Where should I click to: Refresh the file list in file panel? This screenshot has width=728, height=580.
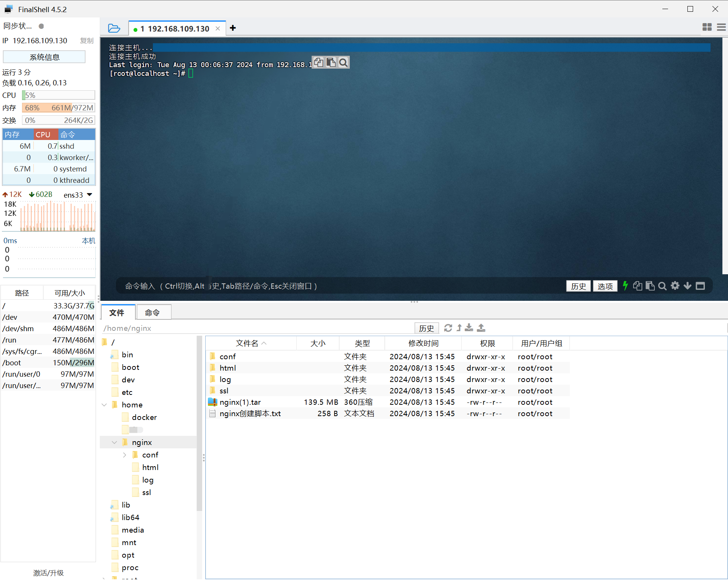(448, 328)
